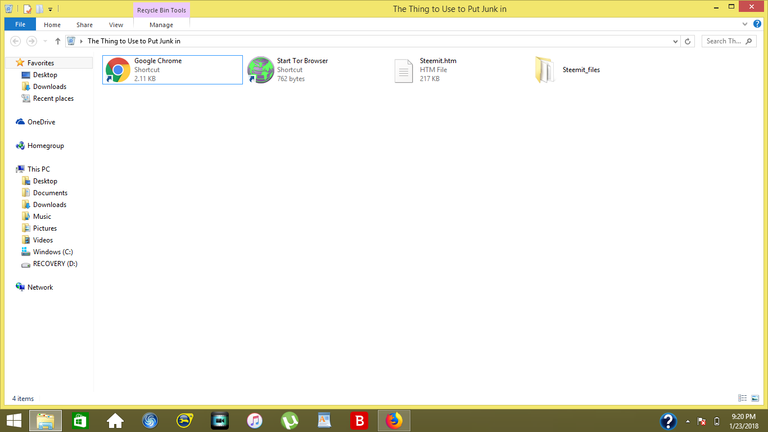Click the network status tray icon

coord(701,421)
